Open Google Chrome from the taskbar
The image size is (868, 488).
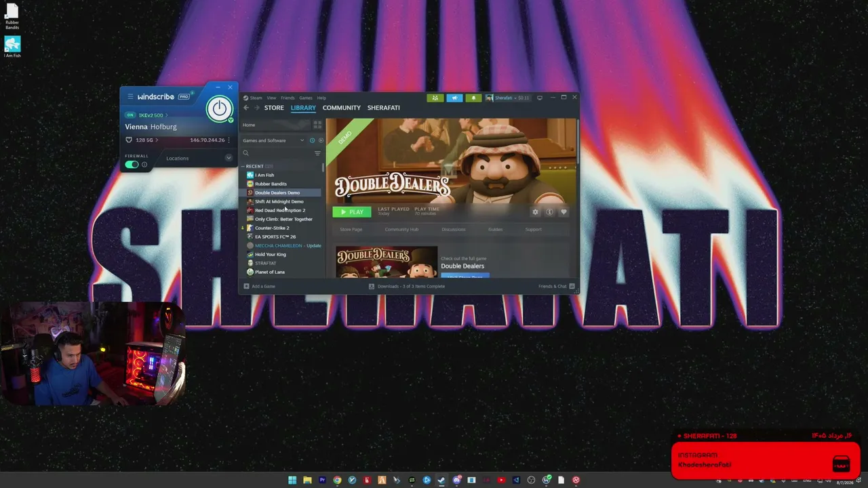337,481
